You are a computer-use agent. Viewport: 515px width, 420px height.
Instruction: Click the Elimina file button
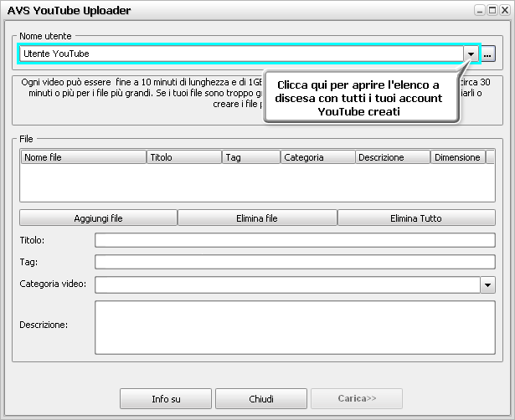coord(257,218)
